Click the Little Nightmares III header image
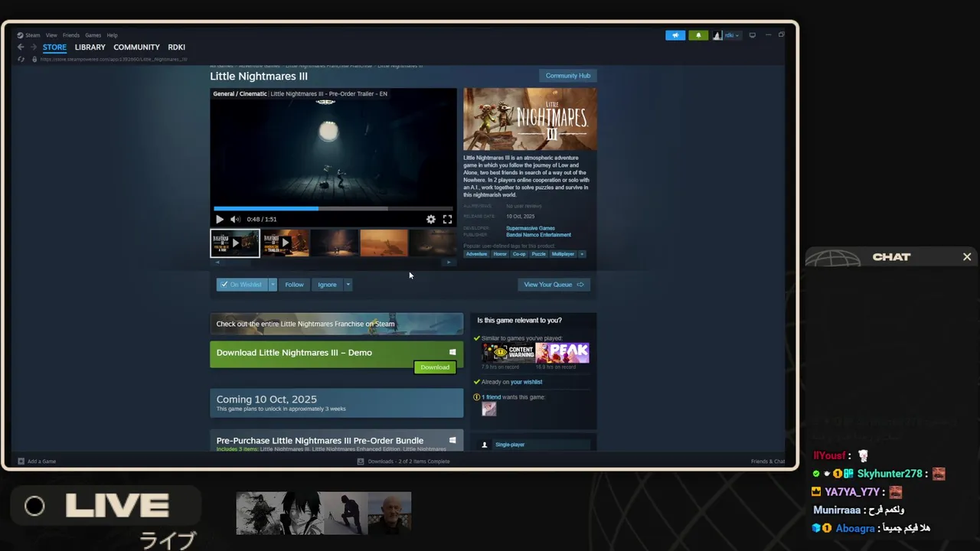 point(530,119)
